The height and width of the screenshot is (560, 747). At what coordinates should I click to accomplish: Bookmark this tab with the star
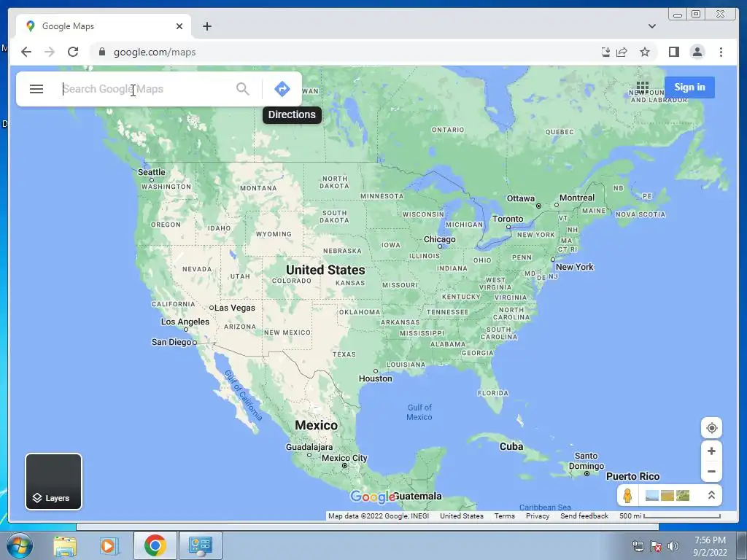(645, 52)
